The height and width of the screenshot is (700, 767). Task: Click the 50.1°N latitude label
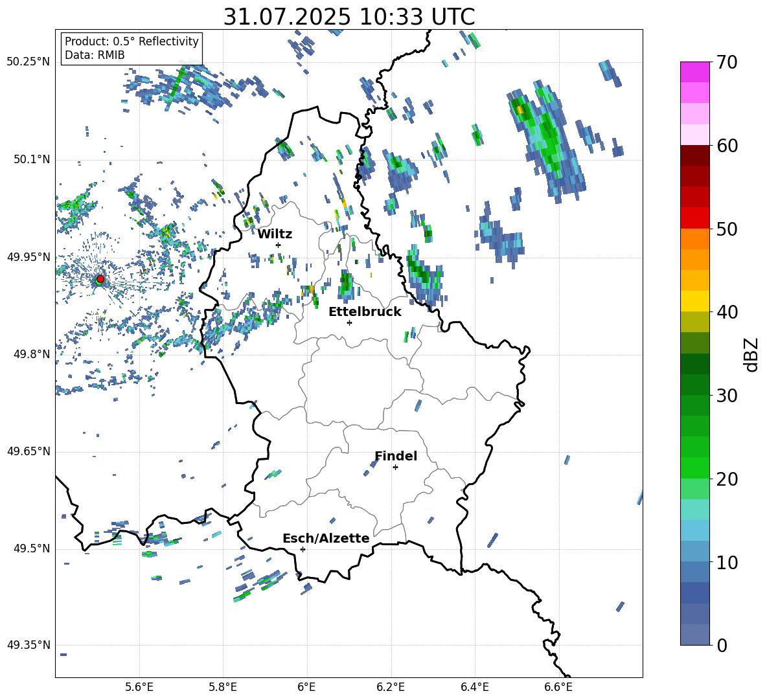pos(32,159)
